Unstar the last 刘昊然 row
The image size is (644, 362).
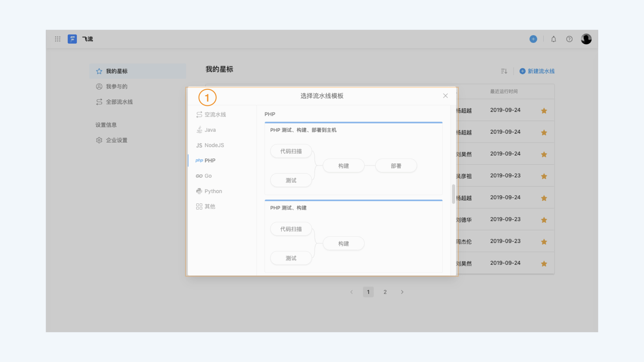coord(544,263)
